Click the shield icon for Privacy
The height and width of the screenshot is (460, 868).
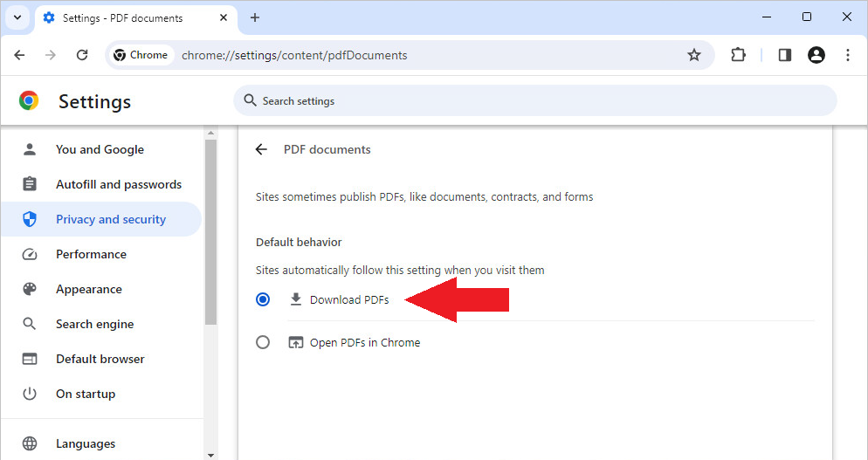click(30, 219)
